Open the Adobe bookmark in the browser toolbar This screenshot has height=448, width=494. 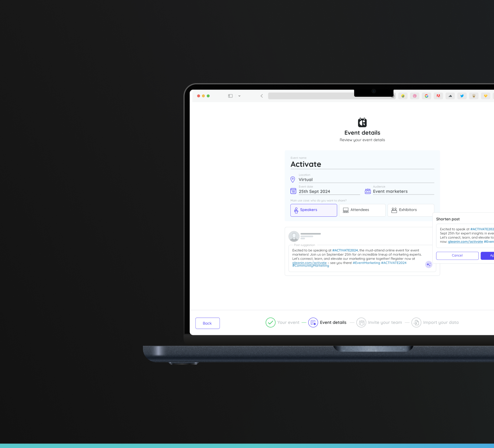click(438, 96)
